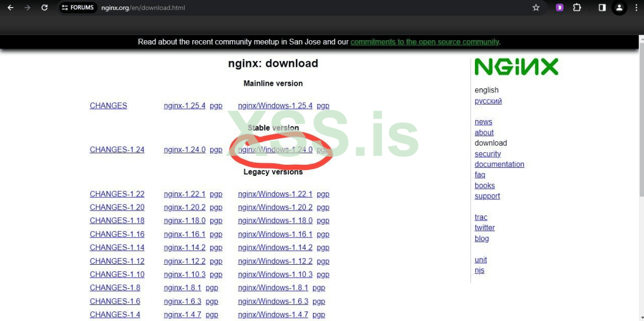Download nginx/Windows-1.4.7

(273, 314)
